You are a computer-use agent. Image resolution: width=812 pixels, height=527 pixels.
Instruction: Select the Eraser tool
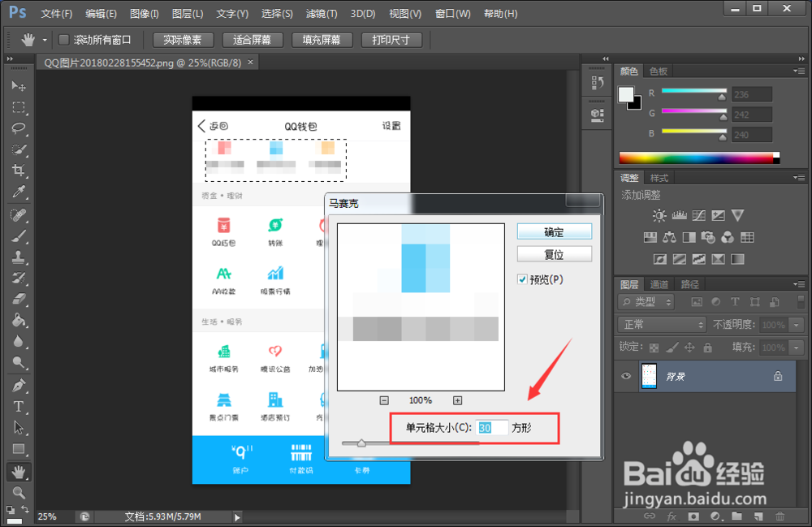19,299
